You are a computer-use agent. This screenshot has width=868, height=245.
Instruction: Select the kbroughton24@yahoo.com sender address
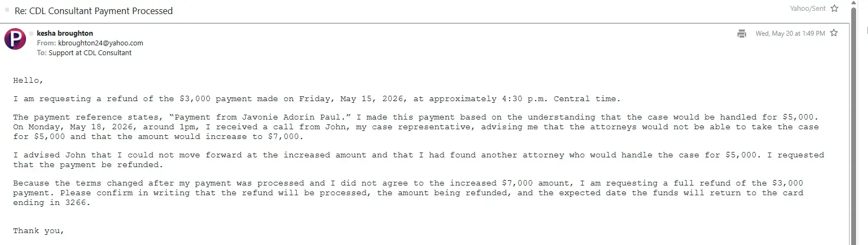click(x=101, y=43)
